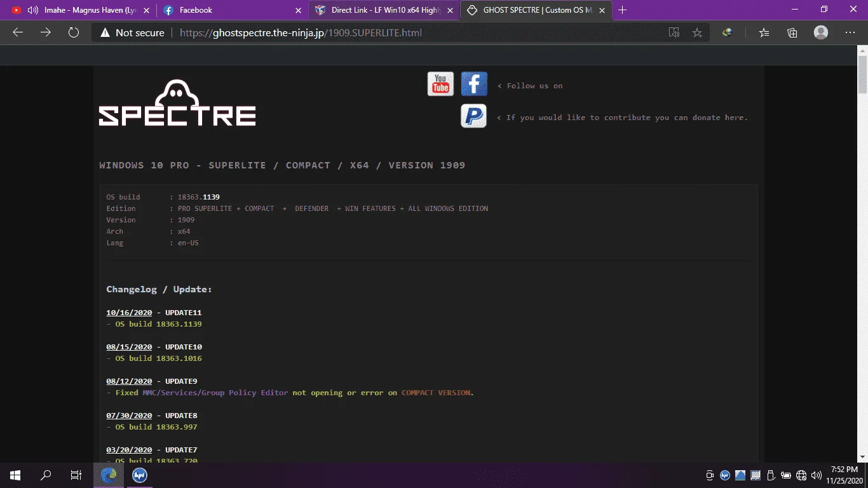Viewport: 868px width, 488px height.
Task: Close the Direct Link LF Win10 tab
Action: click(x=451, y=10)
